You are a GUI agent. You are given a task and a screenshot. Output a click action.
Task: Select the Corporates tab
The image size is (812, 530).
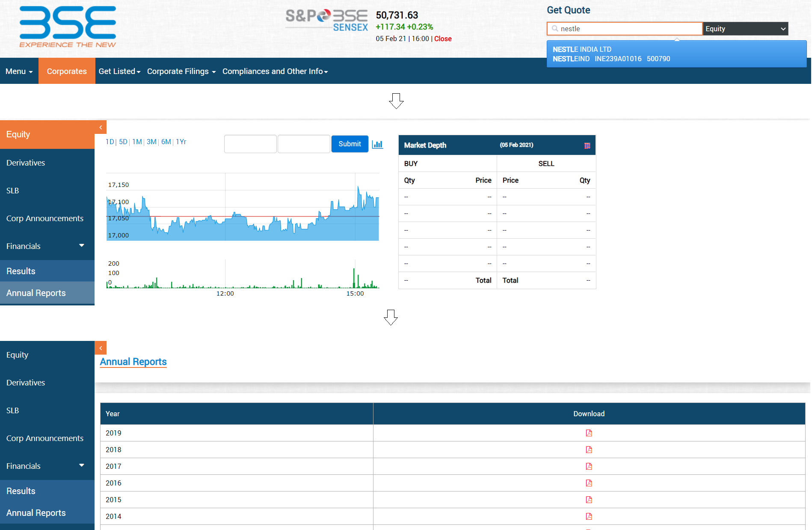click(67, 71)
